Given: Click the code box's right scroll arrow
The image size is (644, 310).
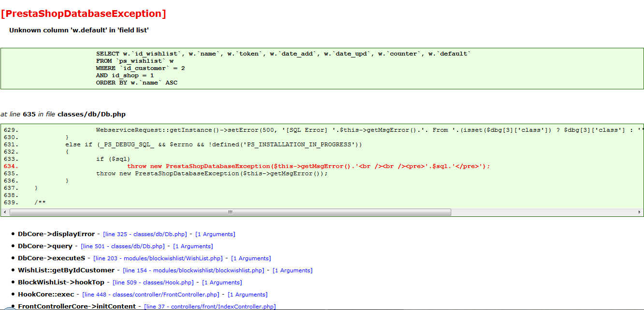Looking at the screenshot, I should point(639,212).
